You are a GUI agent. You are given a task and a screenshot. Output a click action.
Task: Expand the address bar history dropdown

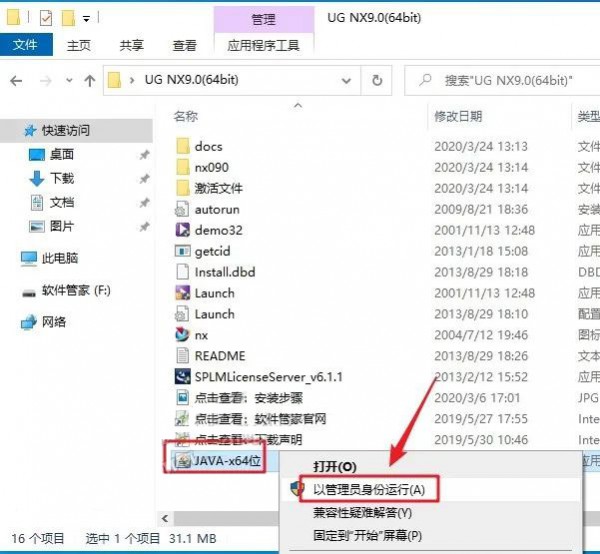coord(346,81)
